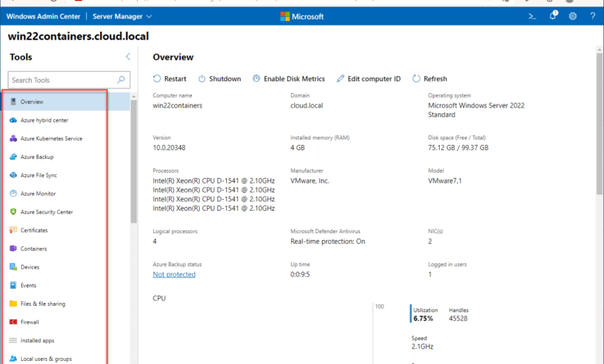Click the Tools list scrollbar
The image size is (604, 364).
[134, 162]
